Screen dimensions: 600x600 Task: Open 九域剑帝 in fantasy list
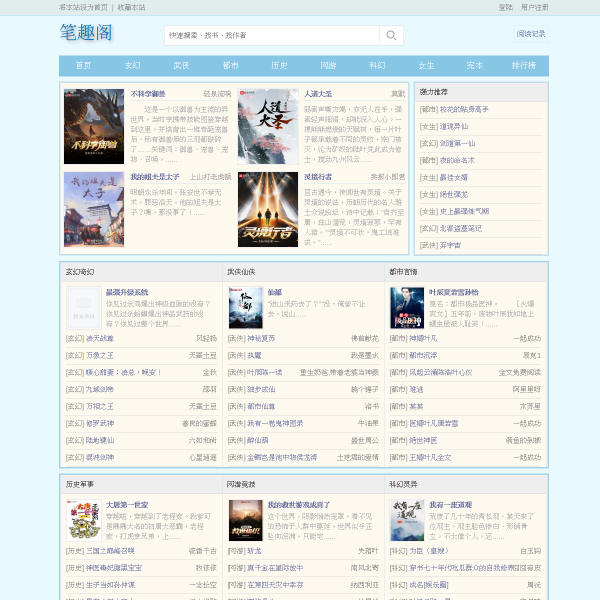(99, 390)
